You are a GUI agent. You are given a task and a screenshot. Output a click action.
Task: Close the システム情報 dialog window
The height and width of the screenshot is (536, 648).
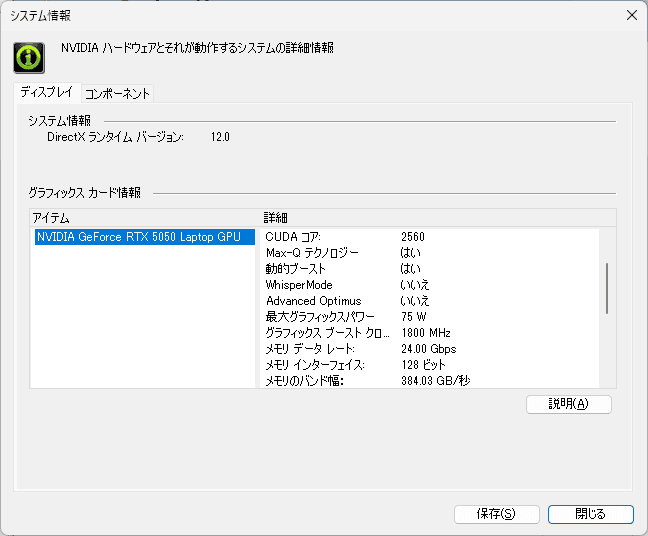tap(631, 15)
